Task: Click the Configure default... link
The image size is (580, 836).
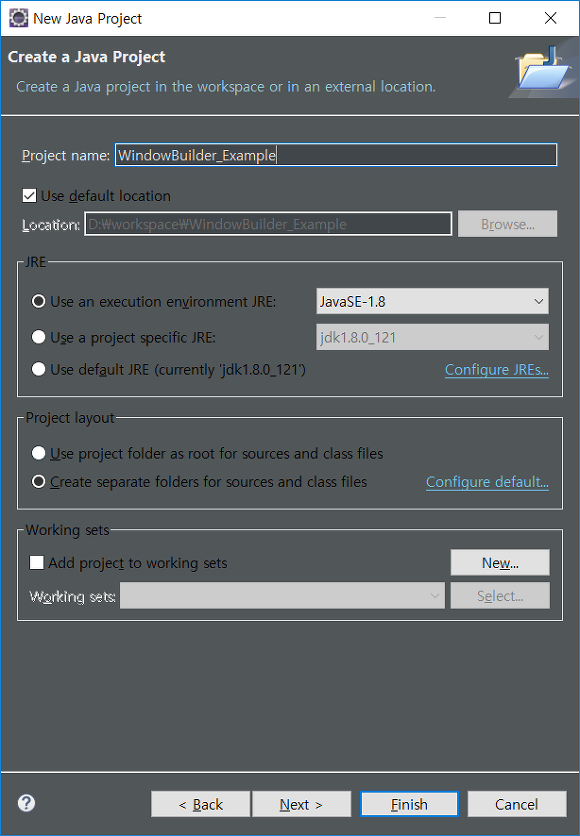Action: [487, 482]
